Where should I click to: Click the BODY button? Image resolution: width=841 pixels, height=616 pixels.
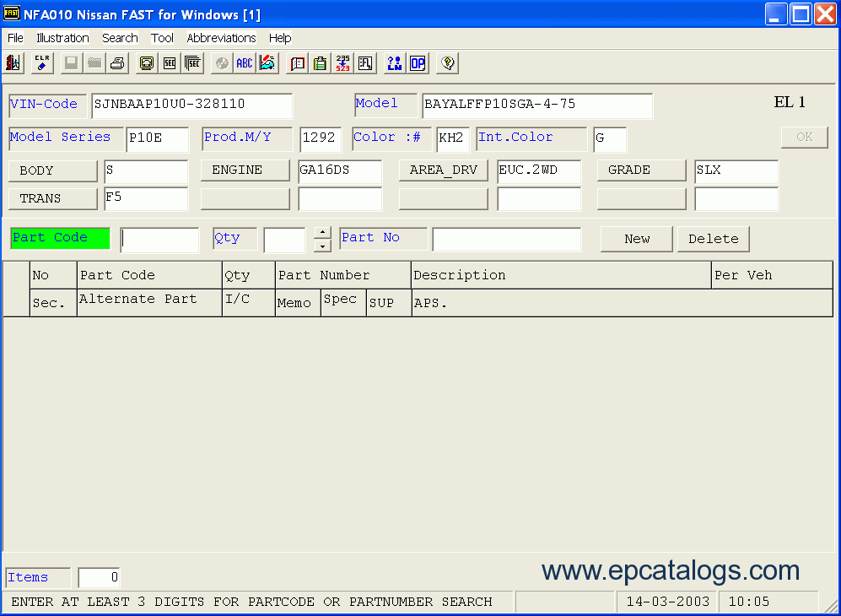[x=53, y=170]
